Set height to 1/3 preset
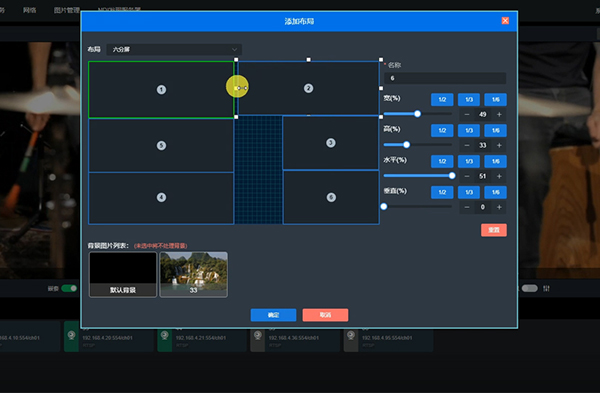The height and width of the screenshot is (393, 600). (469, 130)
